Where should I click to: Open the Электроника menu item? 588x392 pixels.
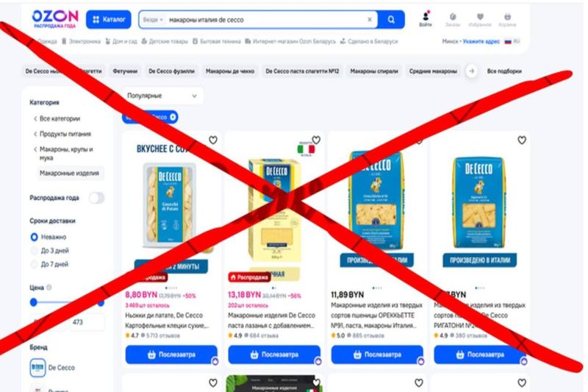click(x=81, y=41)
